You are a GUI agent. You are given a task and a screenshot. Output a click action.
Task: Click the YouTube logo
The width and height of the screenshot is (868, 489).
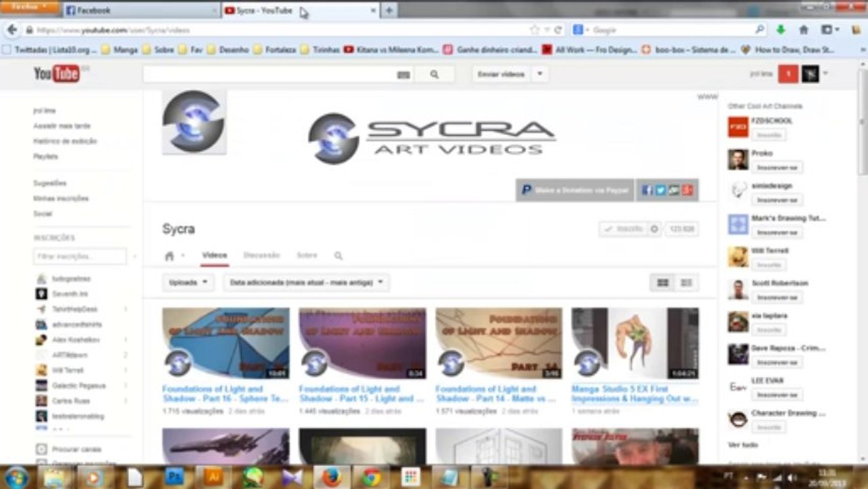57,74
